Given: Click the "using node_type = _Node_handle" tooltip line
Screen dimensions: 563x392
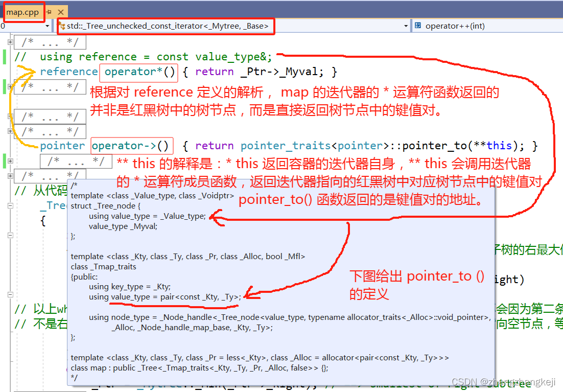Looking at the screenshot, I should coord(289,317).
